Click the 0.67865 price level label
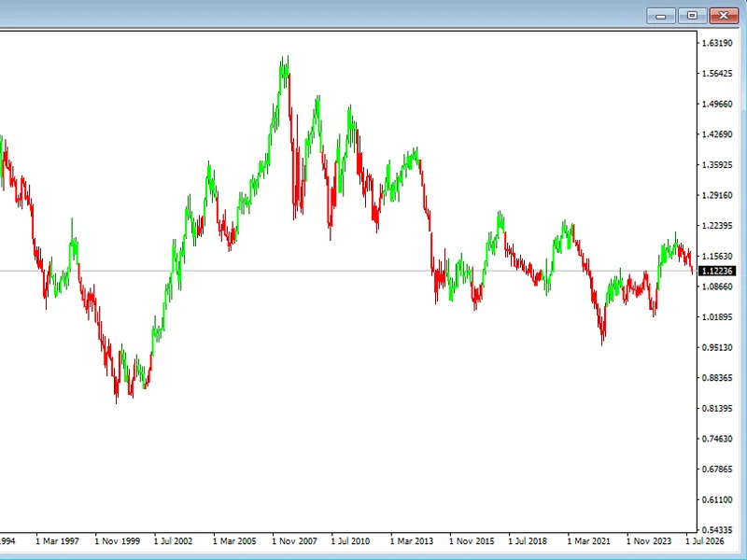The image size is (747, 560). tap(717, 469)
